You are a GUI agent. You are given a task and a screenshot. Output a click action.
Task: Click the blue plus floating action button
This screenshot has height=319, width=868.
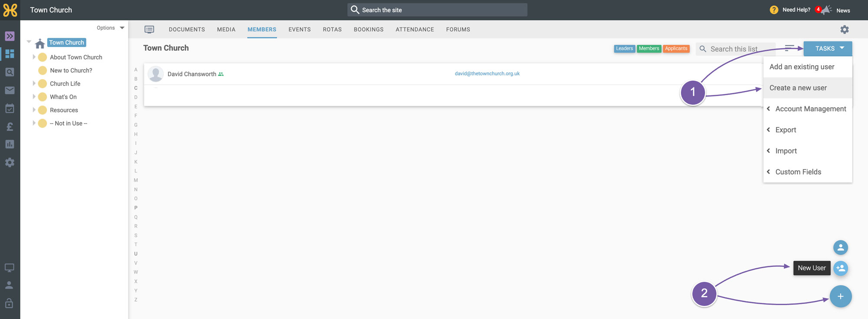click(841, 296)
